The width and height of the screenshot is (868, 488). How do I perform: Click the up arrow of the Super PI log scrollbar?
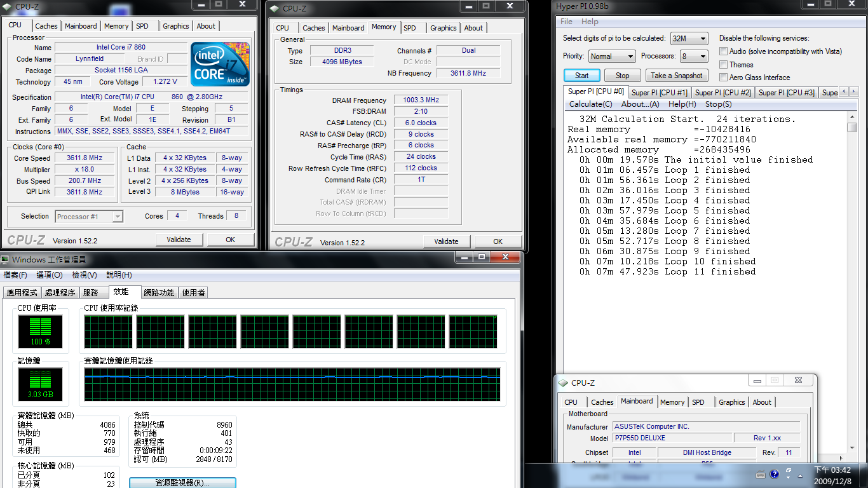coord(852,116)
